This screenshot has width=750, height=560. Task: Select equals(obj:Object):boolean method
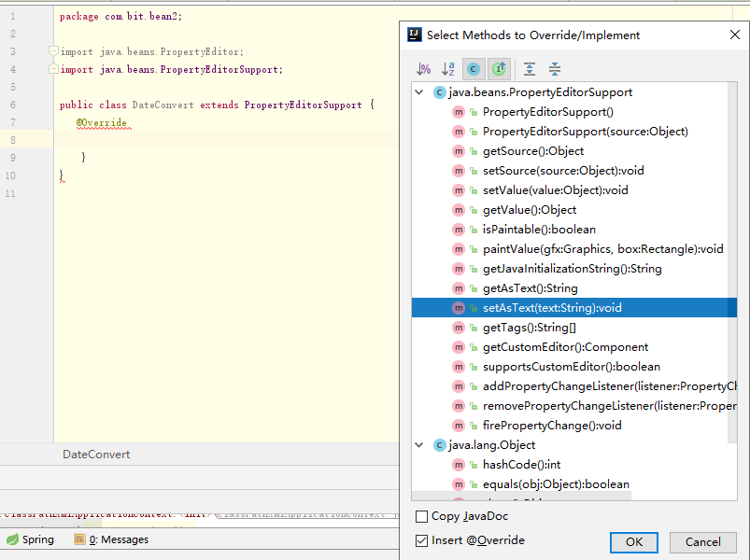(556, 484)
